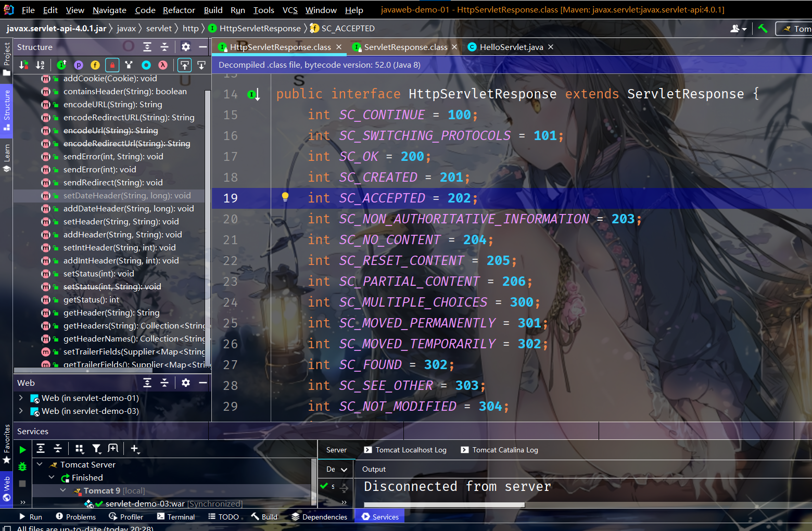Open the Problems tool window button
The width and height of the screenshot is (812, 531).
coord(75,517)
